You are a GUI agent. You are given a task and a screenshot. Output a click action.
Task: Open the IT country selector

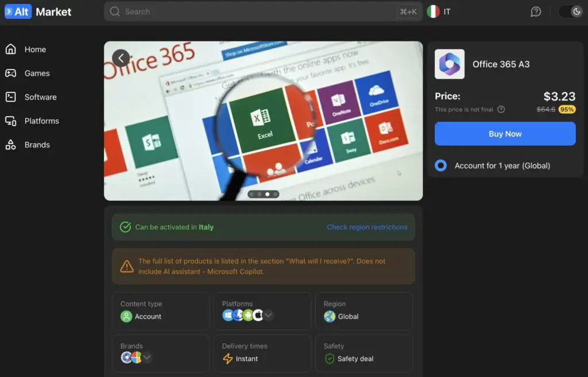point(439,11)
